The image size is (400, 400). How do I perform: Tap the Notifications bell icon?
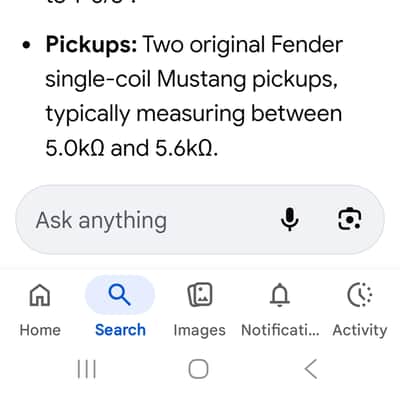[x=280, y=295]
